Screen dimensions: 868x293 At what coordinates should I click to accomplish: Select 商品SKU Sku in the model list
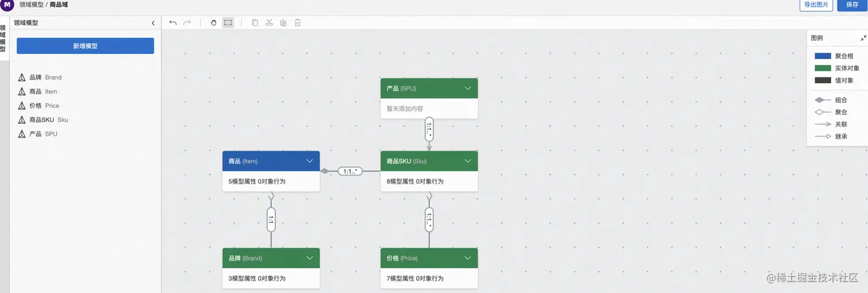click(49, 120)
